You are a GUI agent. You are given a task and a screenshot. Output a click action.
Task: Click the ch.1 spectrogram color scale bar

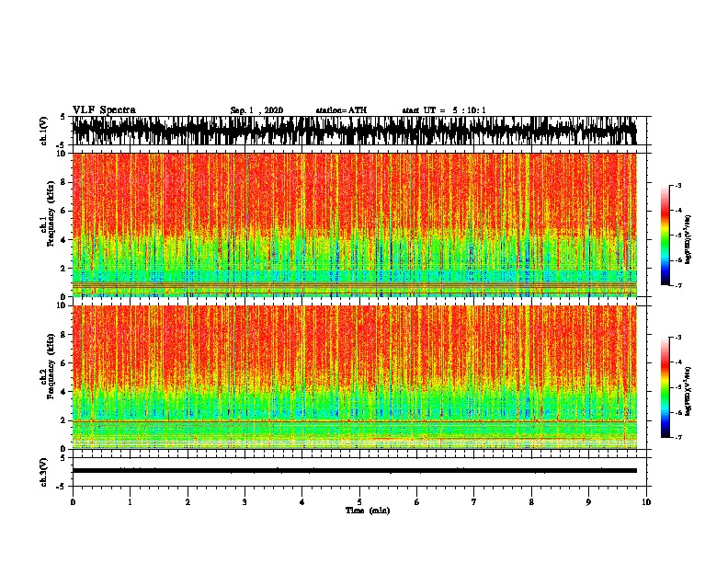click(665, 236)
